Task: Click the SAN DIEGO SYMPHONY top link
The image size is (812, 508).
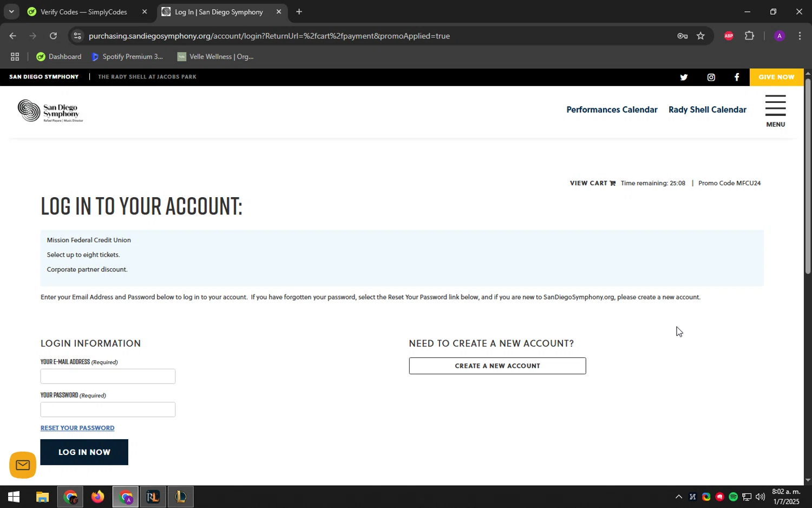Action: tap(44, 77)
